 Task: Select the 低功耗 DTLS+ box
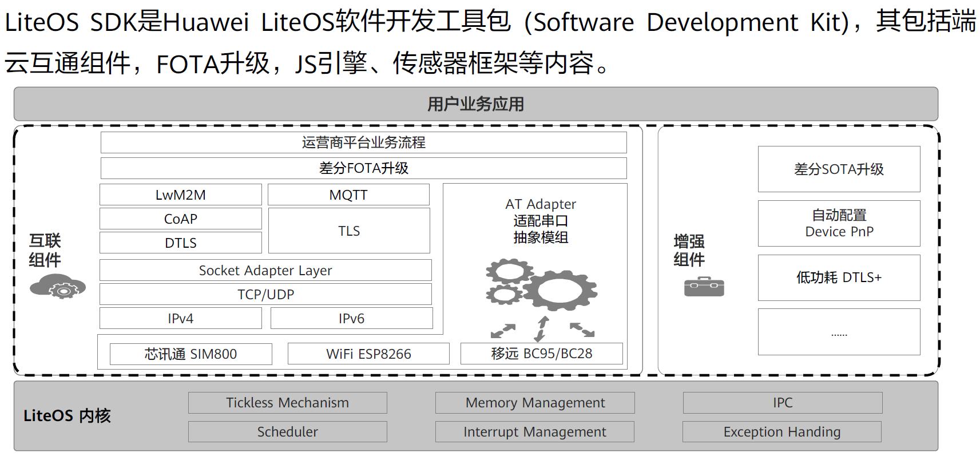(x=839, y=277)
